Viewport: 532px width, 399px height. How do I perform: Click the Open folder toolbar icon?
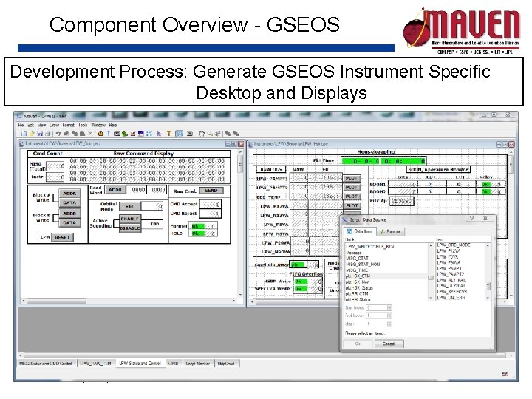coord(32,134)
